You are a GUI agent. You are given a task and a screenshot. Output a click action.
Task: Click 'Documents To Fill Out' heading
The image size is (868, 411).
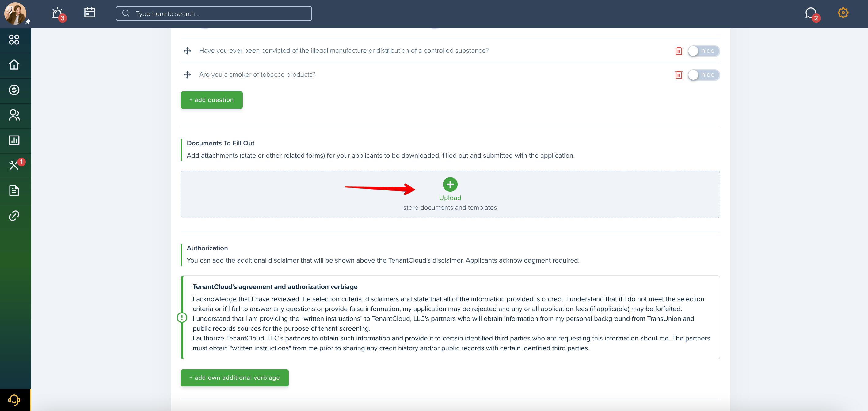click(x=221, y=143)
